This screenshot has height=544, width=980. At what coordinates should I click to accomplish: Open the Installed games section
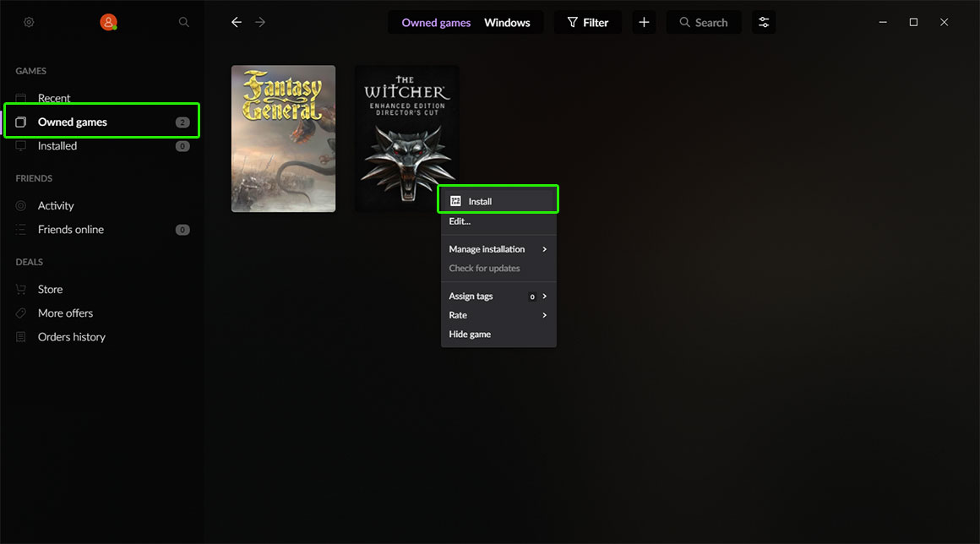(57, 145)
